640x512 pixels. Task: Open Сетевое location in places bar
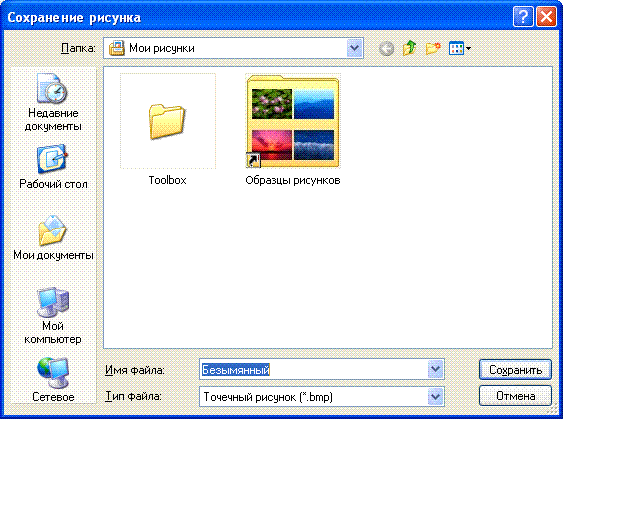[x=53, y=380]
